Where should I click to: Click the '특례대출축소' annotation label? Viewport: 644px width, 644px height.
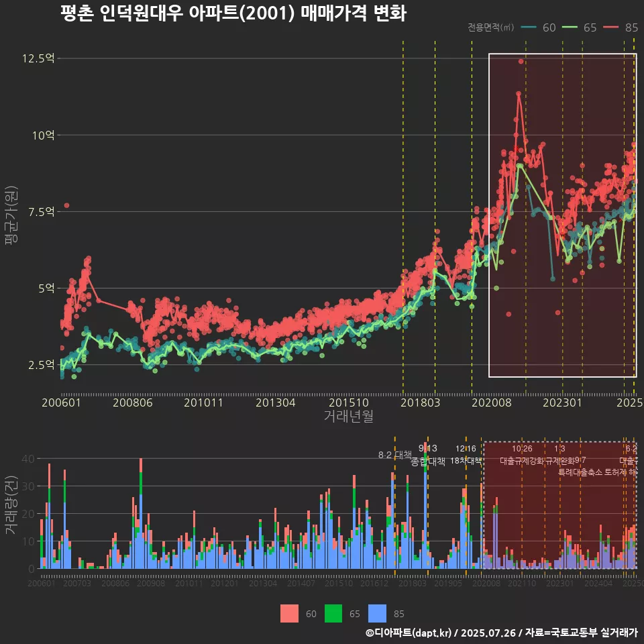[580, 472]
